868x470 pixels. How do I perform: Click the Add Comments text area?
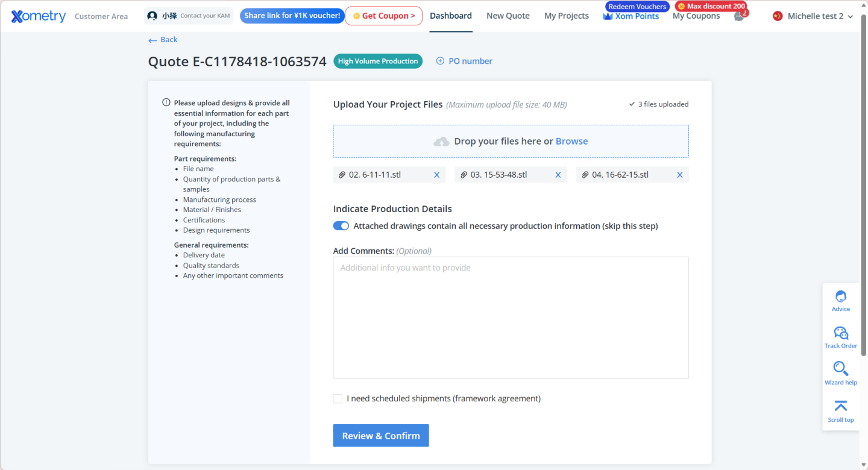511,318
